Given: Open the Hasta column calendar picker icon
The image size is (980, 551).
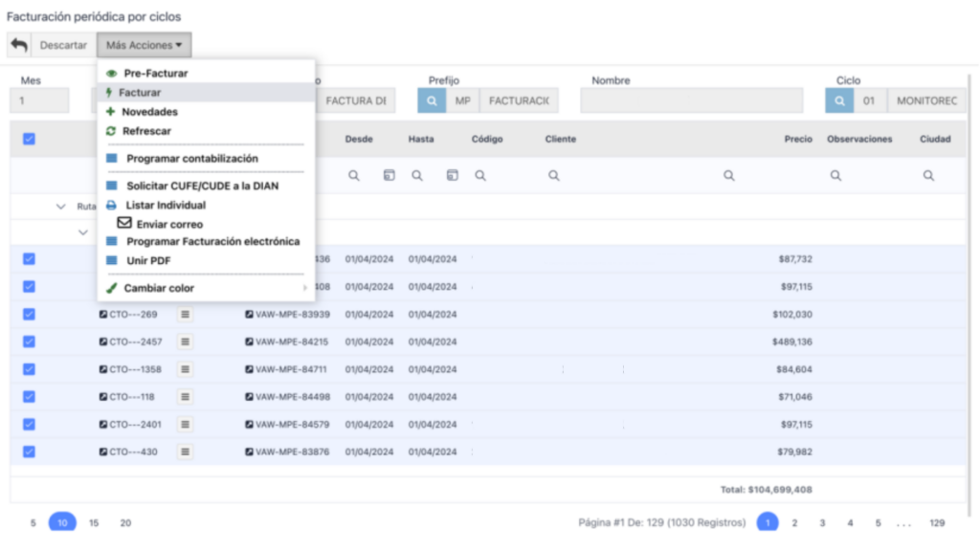Looking at the screenshot, I should 452,176.
